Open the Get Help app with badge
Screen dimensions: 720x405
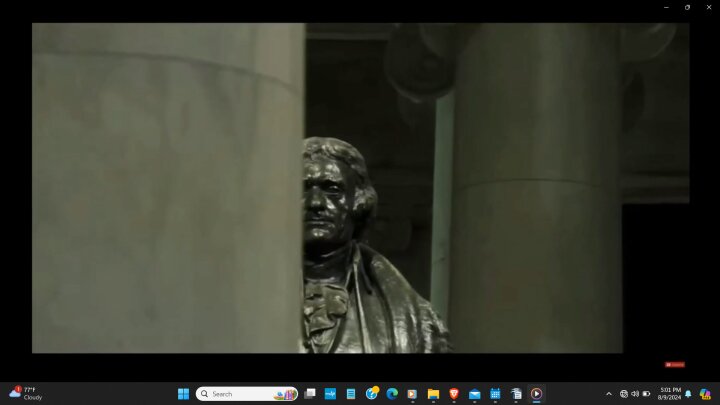point(371,394)
